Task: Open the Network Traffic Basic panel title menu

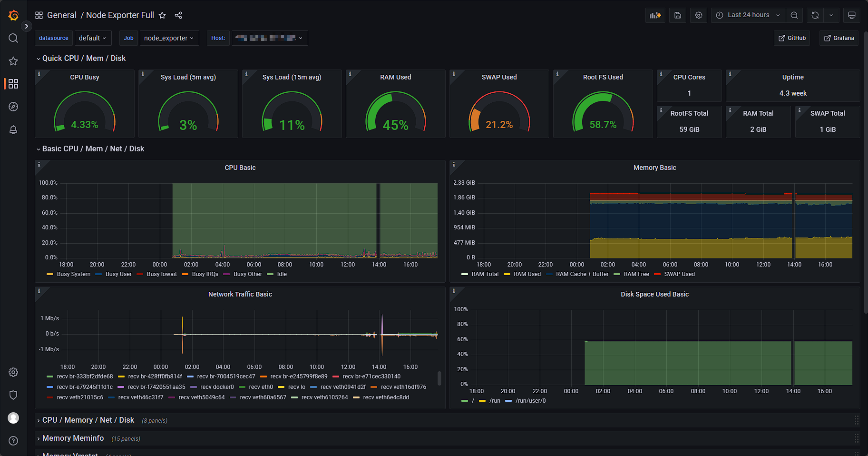Action: [240, 294]
